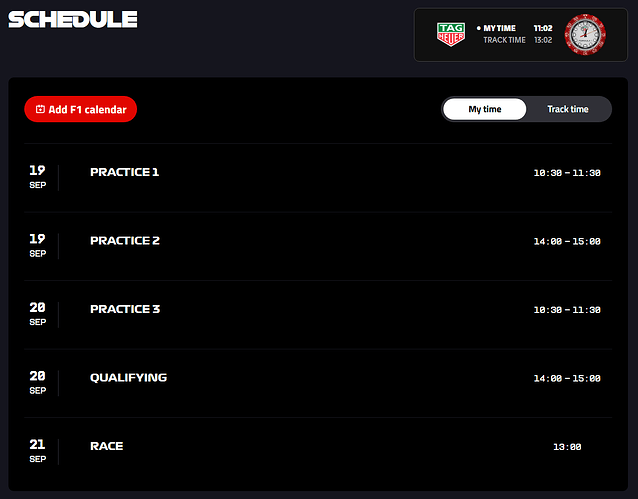Switch schedule to Track time

567,109
